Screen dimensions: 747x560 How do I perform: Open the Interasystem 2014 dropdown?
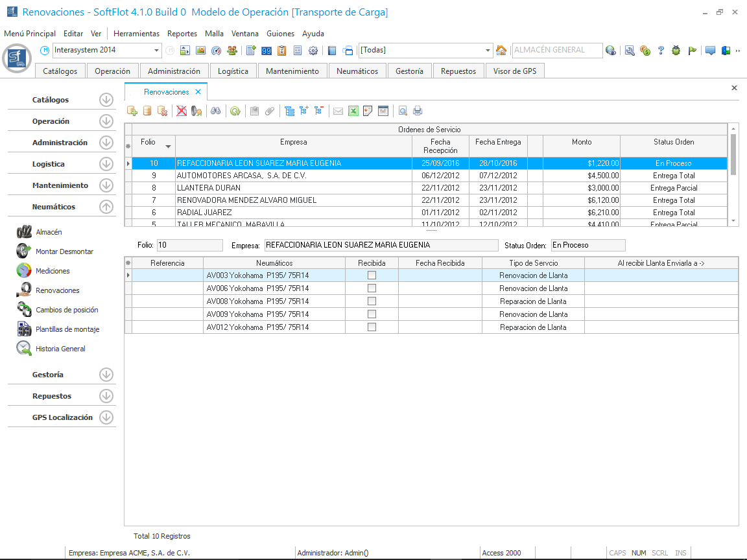click(x=157, y=51)
